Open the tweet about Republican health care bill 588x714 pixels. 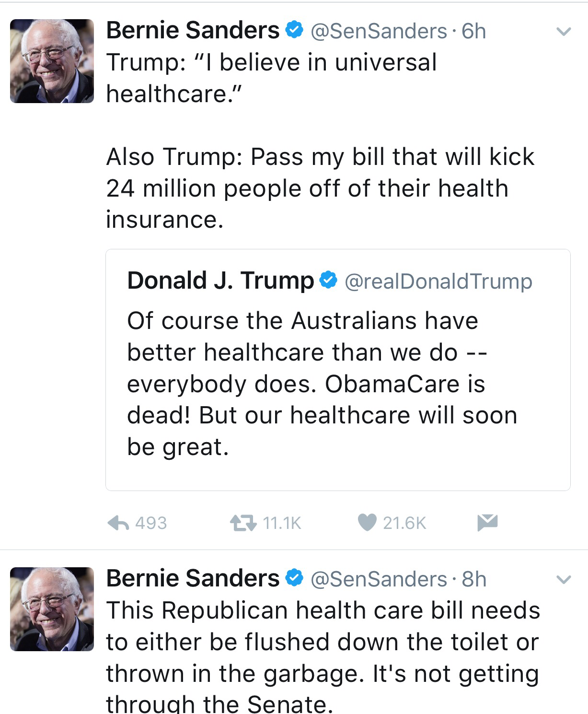click(x=323, y=657)
